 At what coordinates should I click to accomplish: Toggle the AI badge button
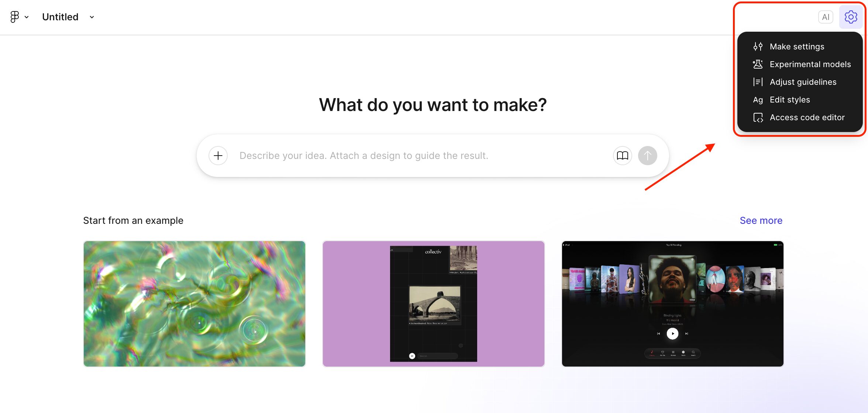826,17
